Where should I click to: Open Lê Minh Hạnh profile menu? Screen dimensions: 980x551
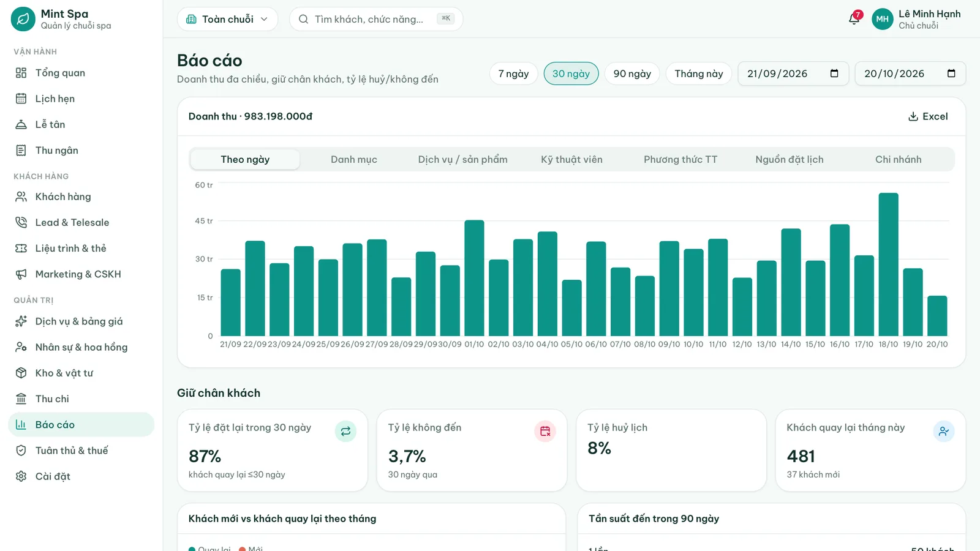tap(916, 19)
